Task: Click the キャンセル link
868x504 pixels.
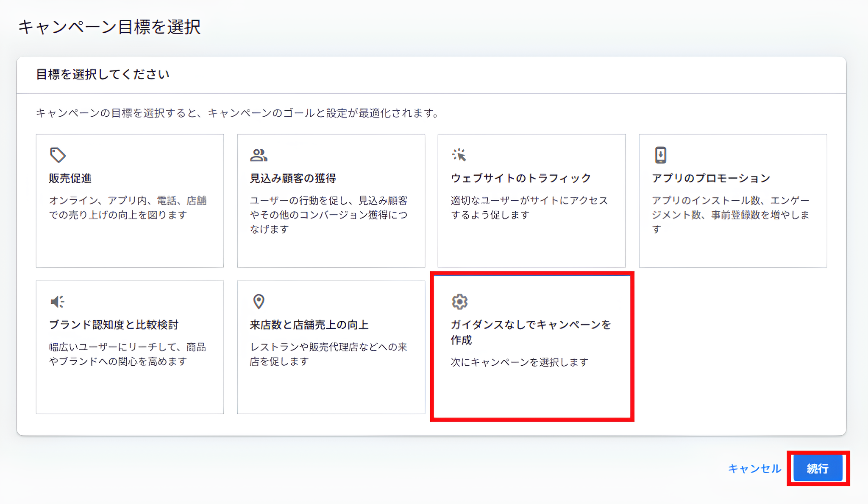Action: tap(754, 468)
